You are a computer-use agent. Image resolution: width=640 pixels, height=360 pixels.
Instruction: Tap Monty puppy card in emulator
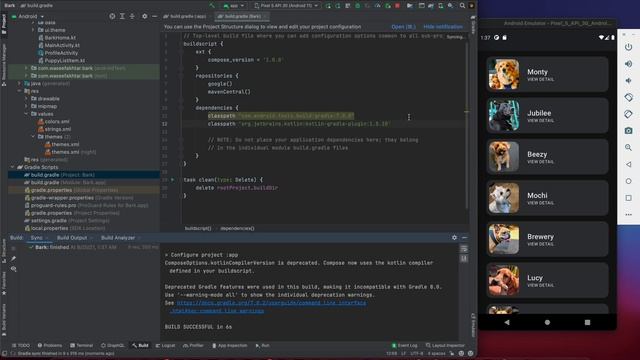[547, 74]
